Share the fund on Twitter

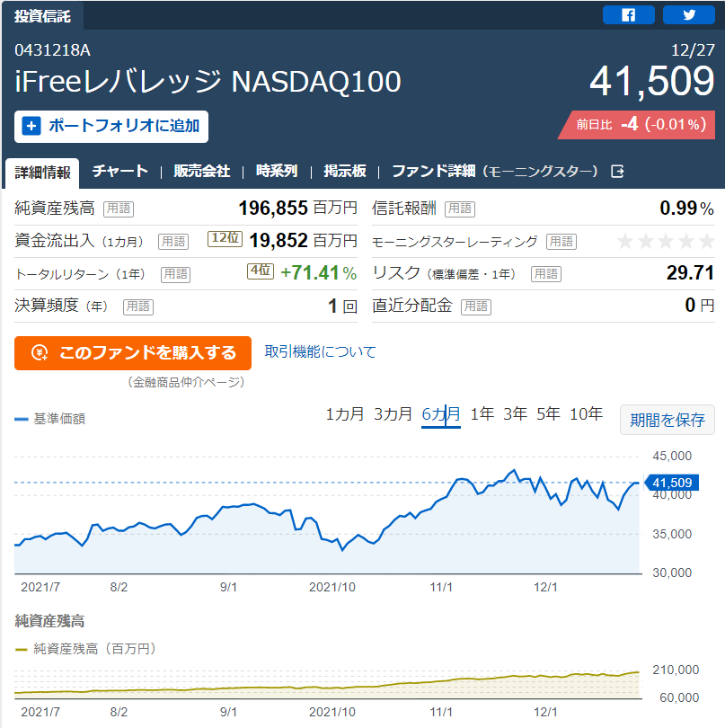[689, 15]
